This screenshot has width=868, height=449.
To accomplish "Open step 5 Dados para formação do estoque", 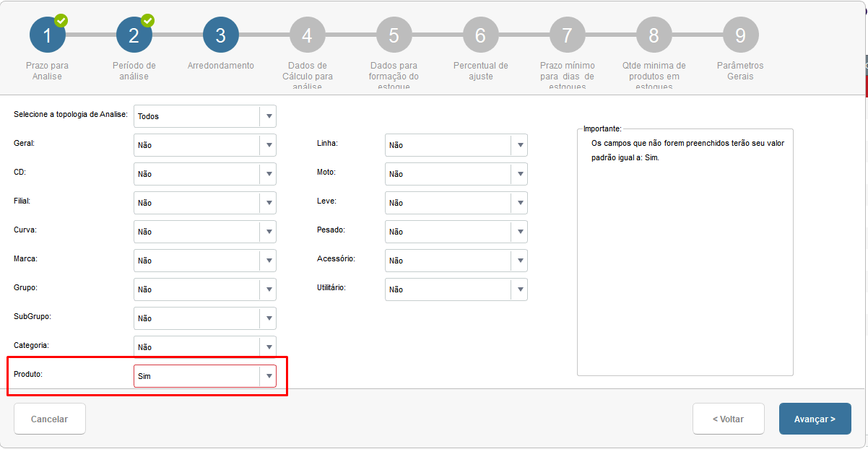I will click(394, 35).
